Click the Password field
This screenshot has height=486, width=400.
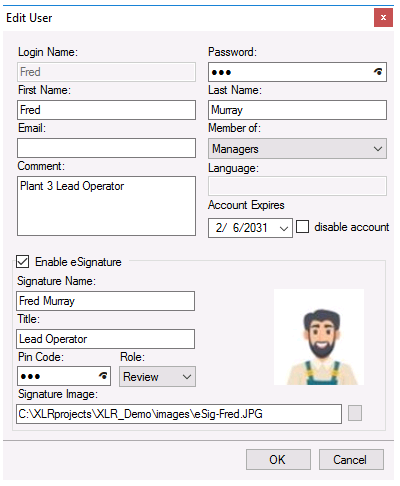click(x=297, y=72)
